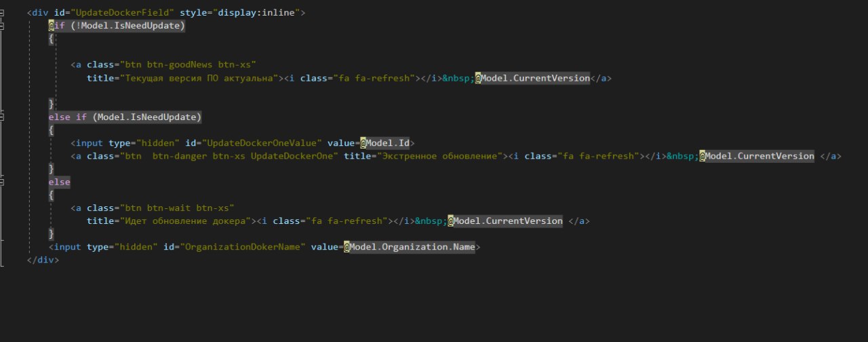Click @Model.CurrentVersion in the btn-danger link
The height and width of the screenshot is (342, 868).
tap(757, 156)
